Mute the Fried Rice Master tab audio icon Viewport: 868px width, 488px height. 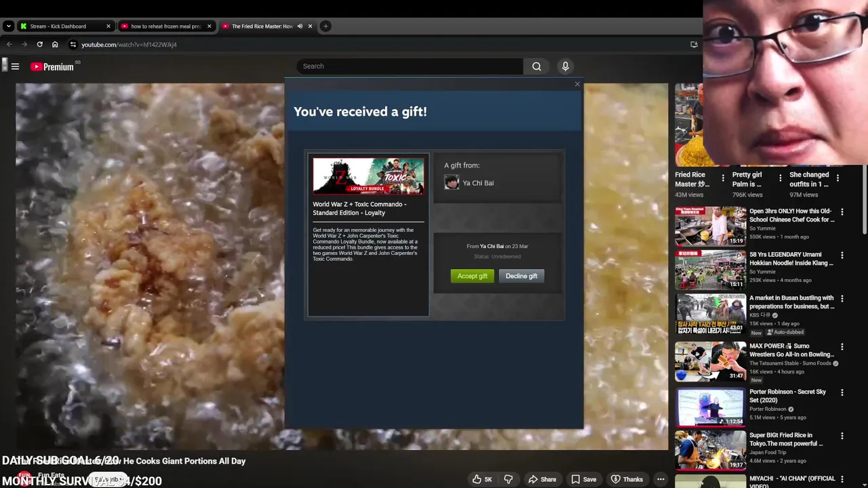(300, 26)
